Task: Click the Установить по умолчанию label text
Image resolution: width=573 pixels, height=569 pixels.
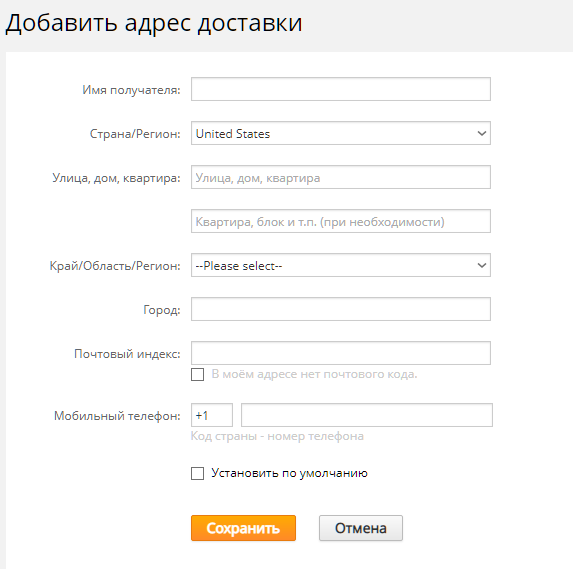Action: tap(289, 473)
